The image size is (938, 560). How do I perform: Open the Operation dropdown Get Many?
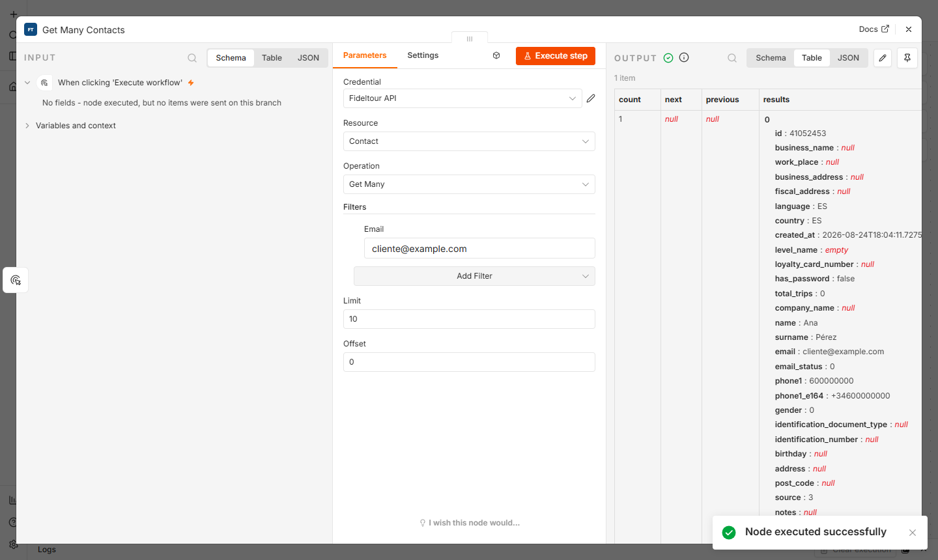click(x=469, y=184)
